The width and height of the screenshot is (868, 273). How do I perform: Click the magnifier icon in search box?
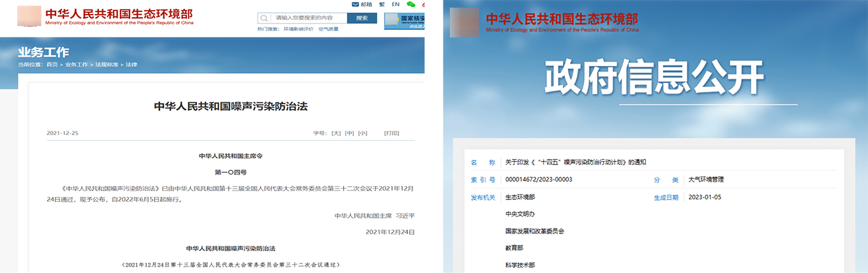[x=264, y=18]
